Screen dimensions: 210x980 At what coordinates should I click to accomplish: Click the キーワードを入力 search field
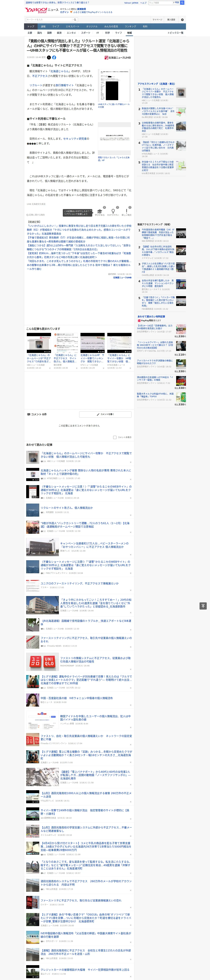point(49,20)
